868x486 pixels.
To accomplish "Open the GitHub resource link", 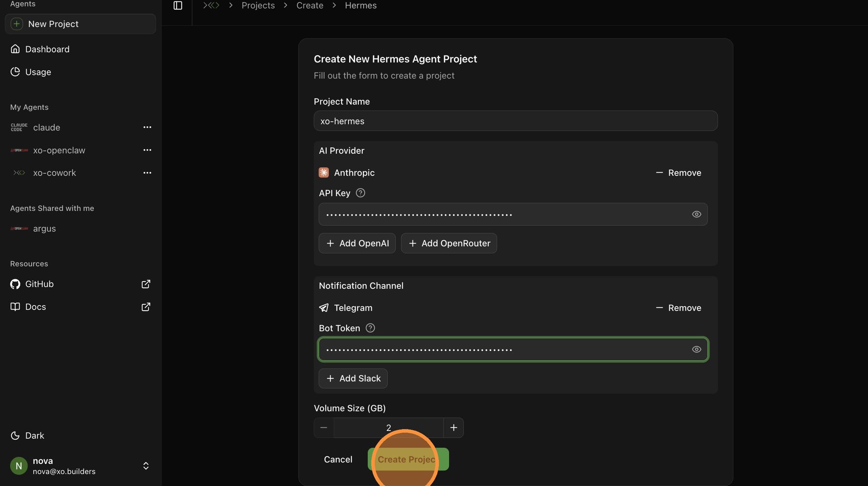I will [80, 284].
